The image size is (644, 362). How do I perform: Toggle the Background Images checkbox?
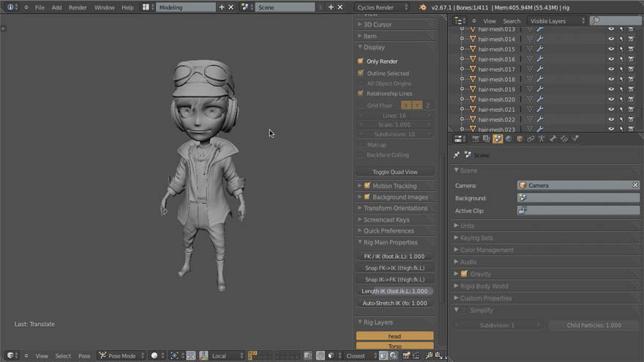click(367, 197)
